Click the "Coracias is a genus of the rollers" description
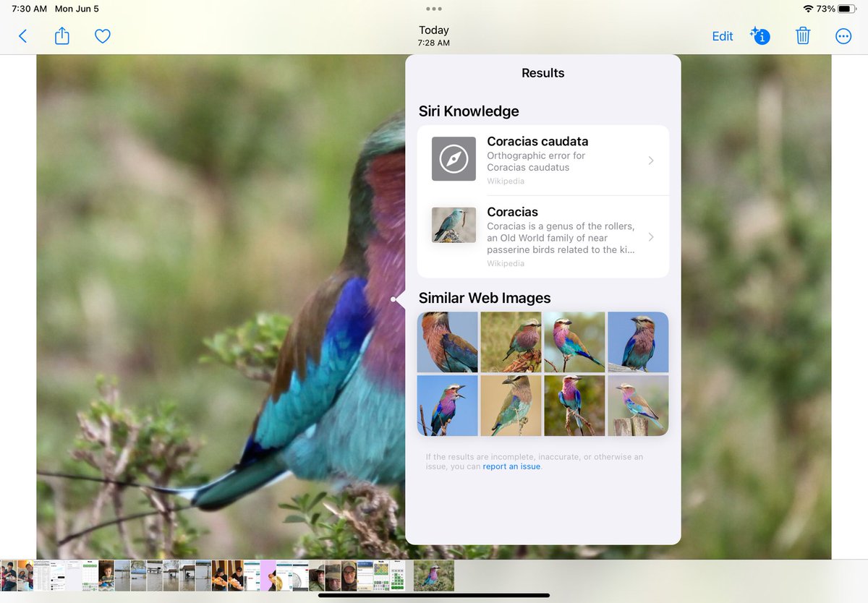The height and width of the screenshot is (603, 868). [x=561, y=238]
